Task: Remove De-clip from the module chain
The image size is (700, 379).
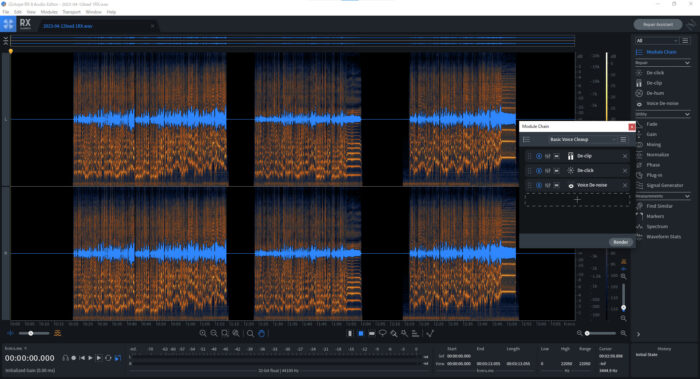Action: 625,156
